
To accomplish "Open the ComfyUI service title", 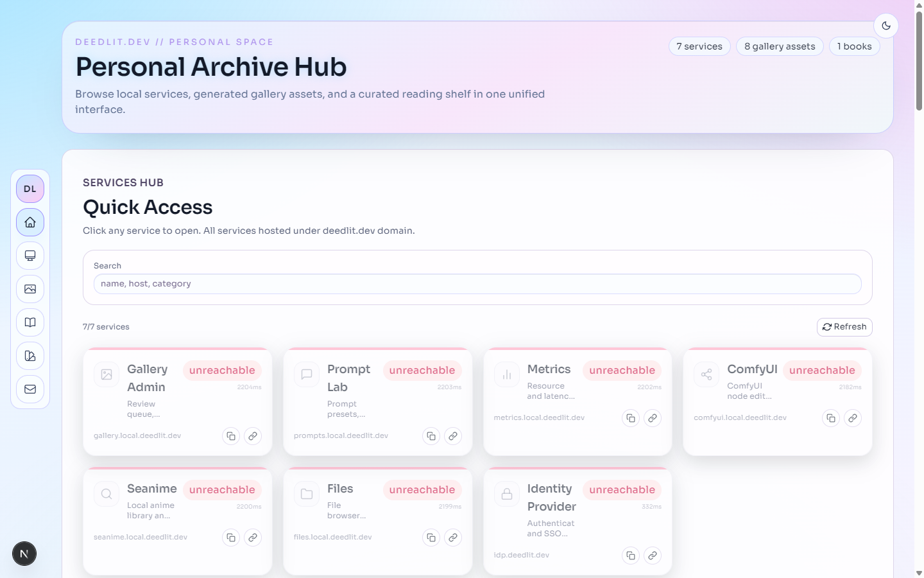I will (752, 369).
